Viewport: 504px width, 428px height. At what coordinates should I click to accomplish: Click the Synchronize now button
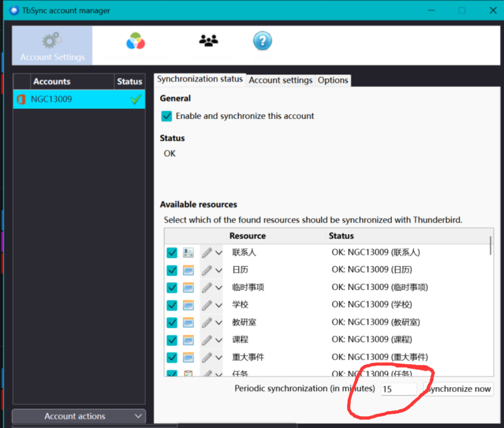click(458, 389)
